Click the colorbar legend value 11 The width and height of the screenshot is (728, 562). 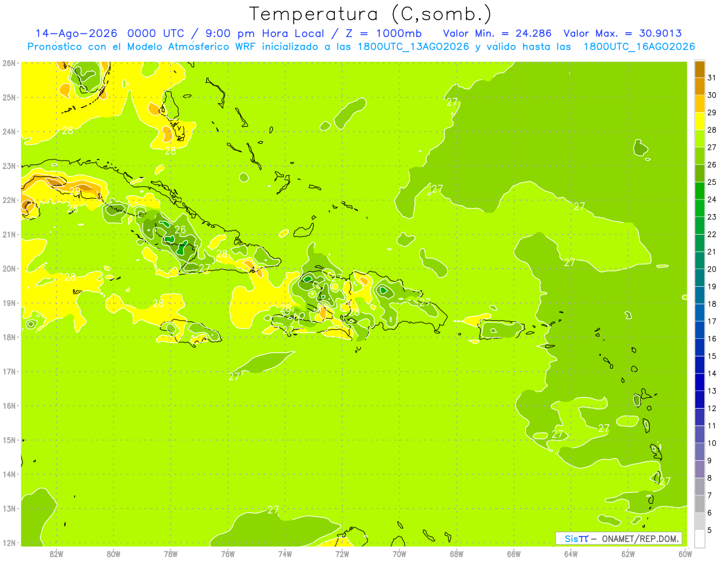(x=712, y=426)
